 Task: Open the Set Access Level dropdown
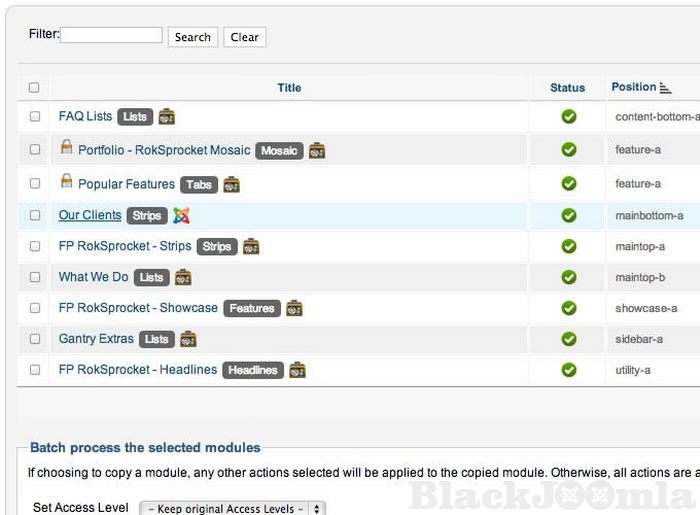click(x=232, y=508)
